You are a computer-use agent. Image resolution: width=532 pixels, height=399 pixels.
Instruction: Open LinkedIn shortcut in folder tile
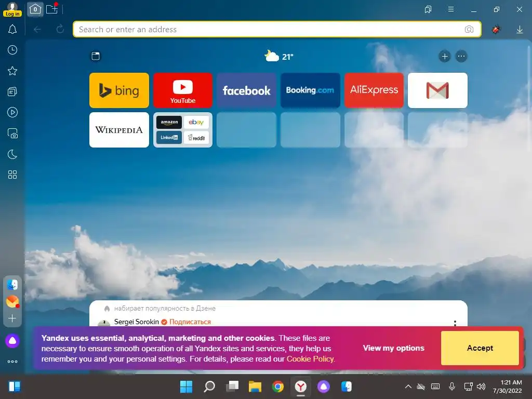pos(169,137)
